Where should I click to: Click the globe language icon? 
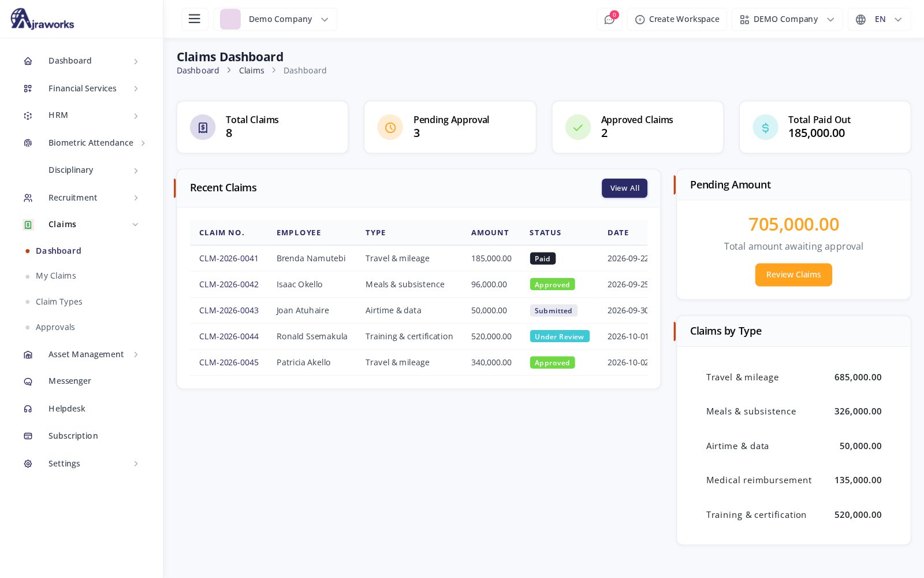click(x=860, y=20)
